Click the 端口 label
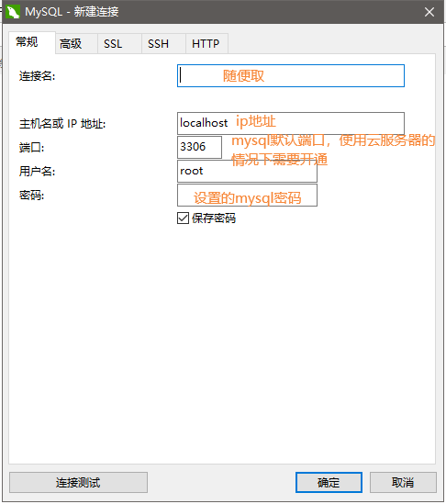Image resolution: width=446 pixels, height=504 pixels. tap(31, 148)
